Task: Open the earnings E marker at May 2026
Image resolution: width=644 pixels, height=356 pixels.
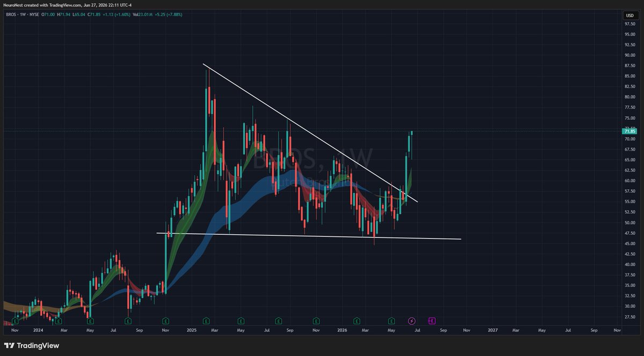Action: (391, 321)
